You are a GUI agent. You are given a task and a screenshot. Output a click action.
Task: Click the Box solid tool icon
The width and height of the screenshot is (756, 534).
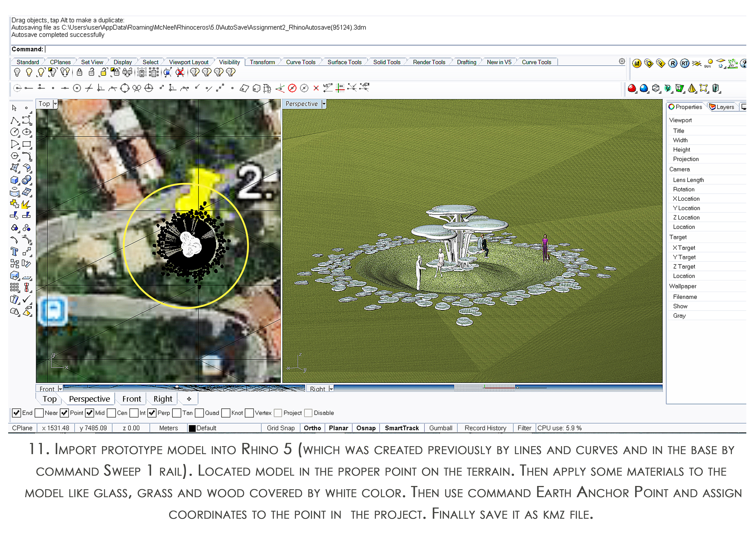[14, 180]
